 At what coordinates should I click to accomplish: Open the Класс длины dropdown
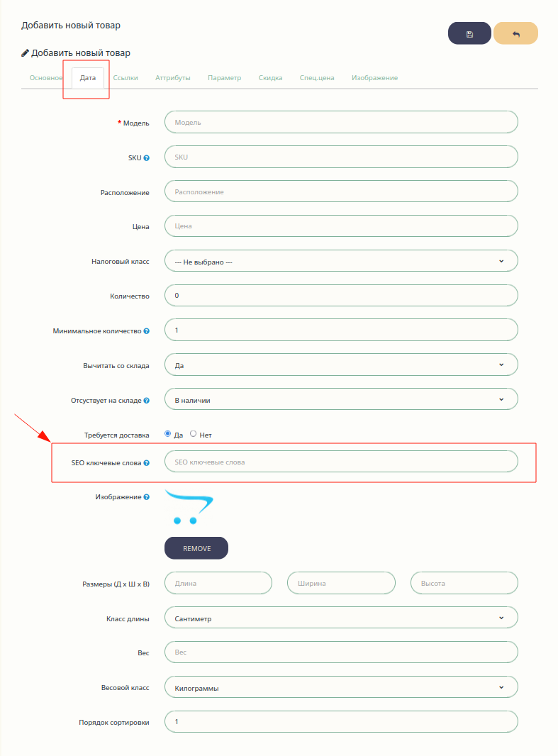click(x=341, y=618)
